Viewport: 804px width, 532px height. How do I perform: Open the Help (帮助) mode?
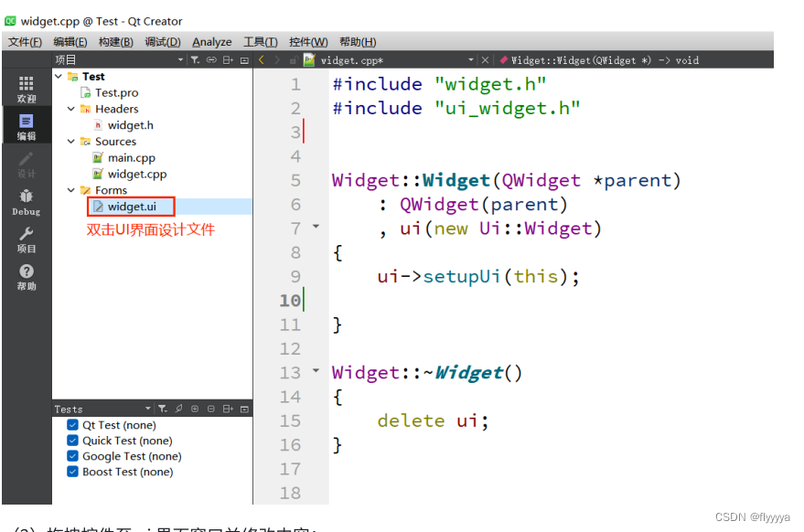click(27, 277)
